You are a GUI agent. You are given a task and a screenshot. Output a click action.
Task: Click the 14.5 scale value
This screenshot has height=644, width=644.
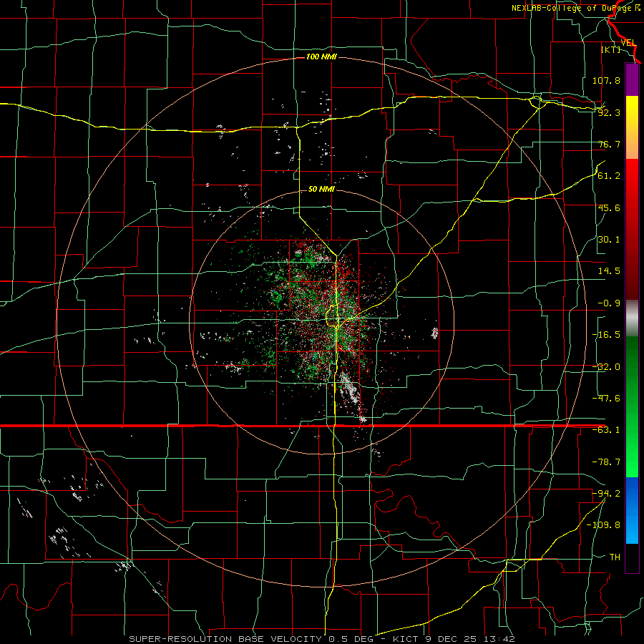point(609,271)
